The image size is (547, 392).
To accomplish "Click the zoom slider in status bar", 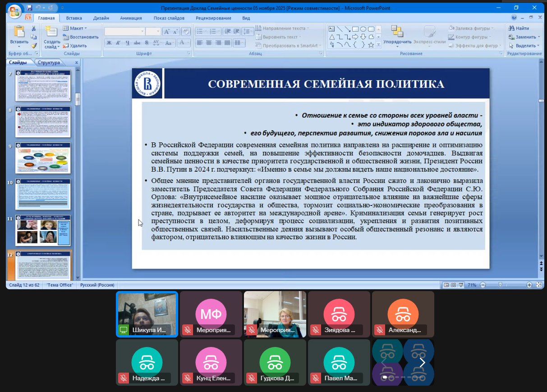I will [x=500, y=285].
